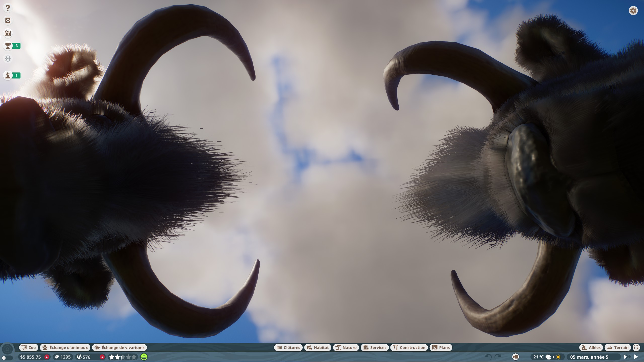
Task: Set game speed with fast-forward arrows
Action: [x=627, y=357]
